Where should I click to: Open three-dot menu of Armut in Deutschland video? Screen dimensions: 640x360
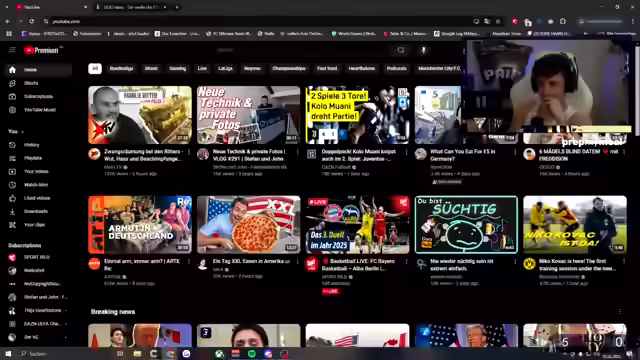(189, 262)
